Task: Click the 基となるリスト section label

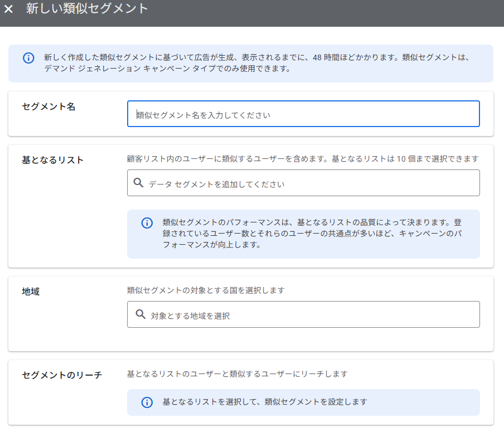Action: pyautogui.click(x=52, y=160)
